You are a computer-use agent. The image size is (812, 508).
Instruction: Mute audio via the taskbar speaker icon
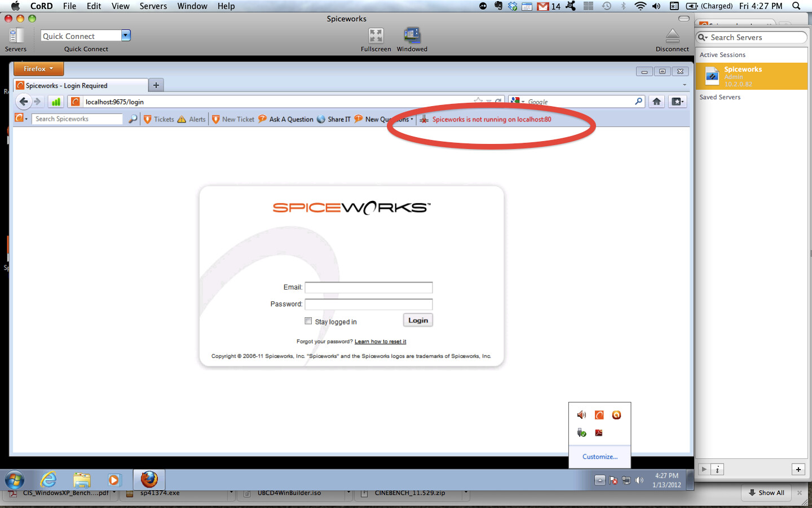pyautogui.click(x=640, y=481)
